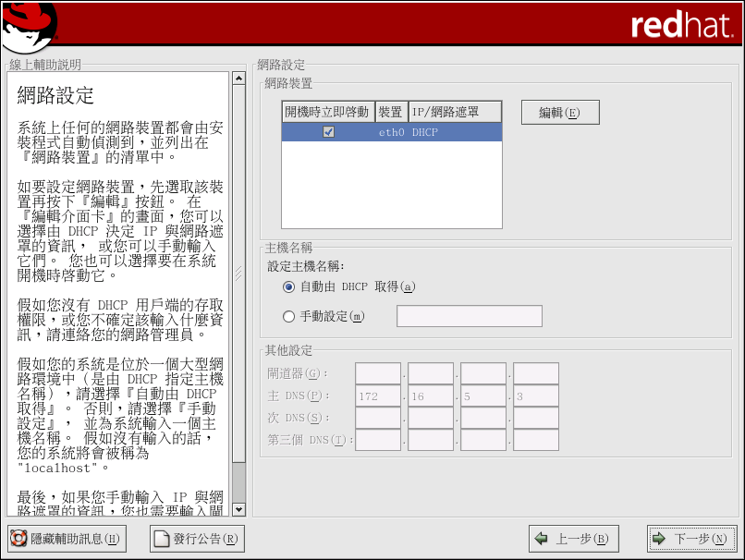Click the life-ring icon on hide help button
The width and height of the screenshot is (745, 560).
[x=18, y=539]
